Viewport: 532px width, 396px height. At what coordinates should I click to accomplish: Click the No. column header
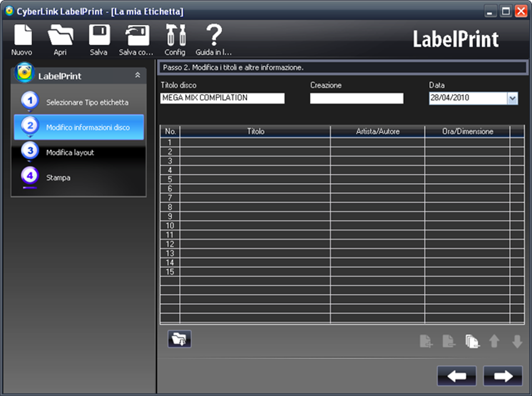tap(170, 131)
